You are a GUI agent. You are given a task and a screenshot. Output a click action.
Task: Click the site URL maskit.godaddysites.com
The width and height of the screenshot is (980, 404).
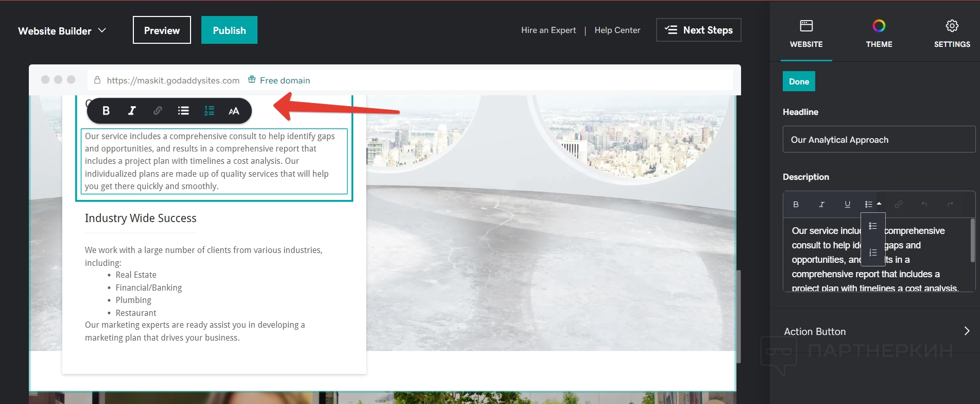[173, 80]
